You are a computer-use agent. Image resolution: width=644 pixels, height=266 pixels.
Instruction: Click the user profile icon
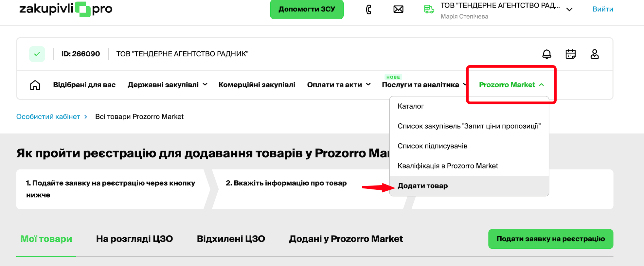point(594,54)
